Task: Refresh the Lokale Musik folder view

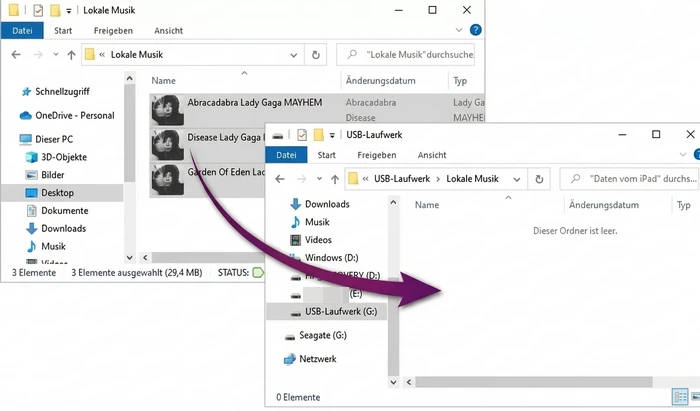Action: [316, 55]
